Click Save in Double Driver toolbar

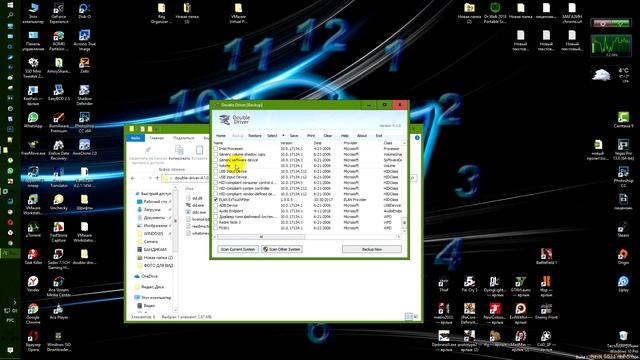(x=294, y=136)
